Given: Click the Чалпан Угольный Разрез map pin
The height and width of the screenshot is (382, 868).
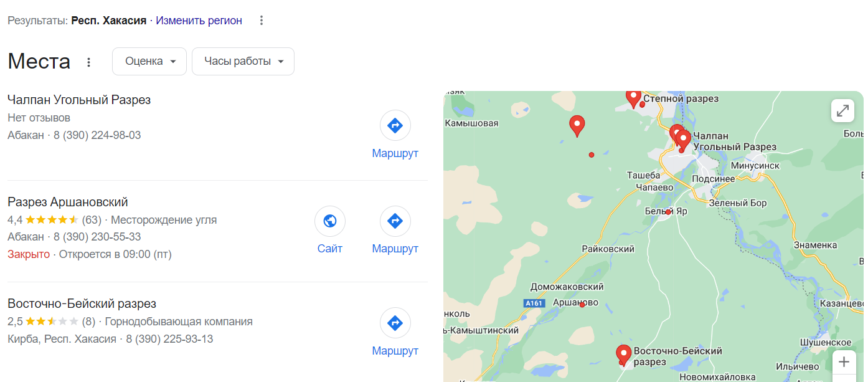Looking at the screenshot, I should [684, 140].
